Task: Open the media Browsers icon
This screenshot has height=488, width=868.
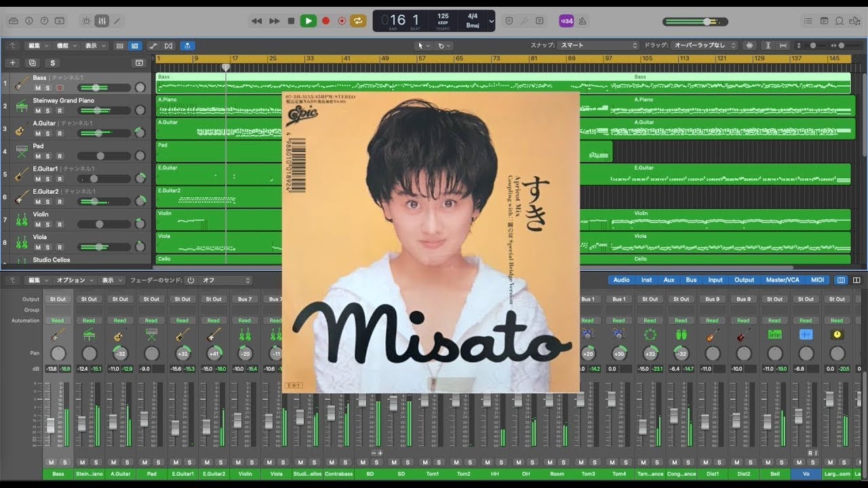Action: coord(854,21)
